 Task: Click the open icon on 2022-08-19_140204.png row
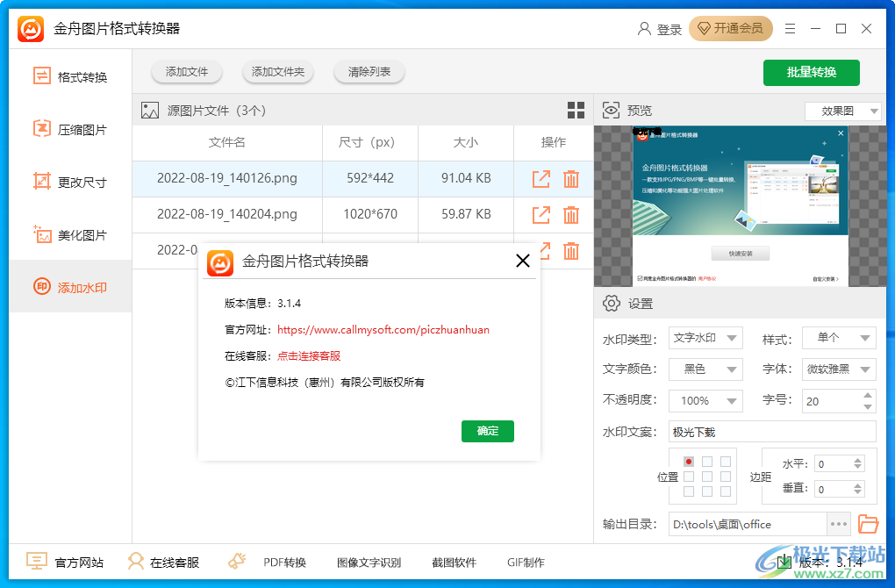point(541,214)
